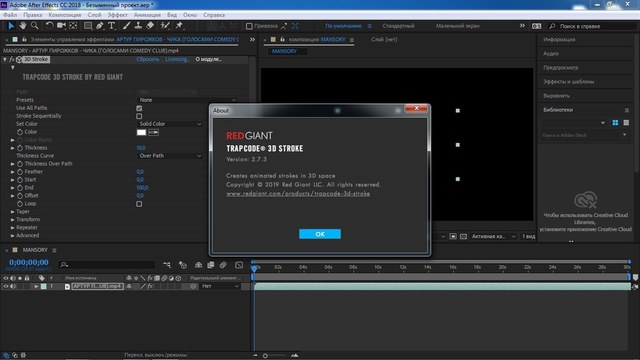Click Licensing link for 3D Stroke
The image size is (640, 360).
tap(177, 59)
